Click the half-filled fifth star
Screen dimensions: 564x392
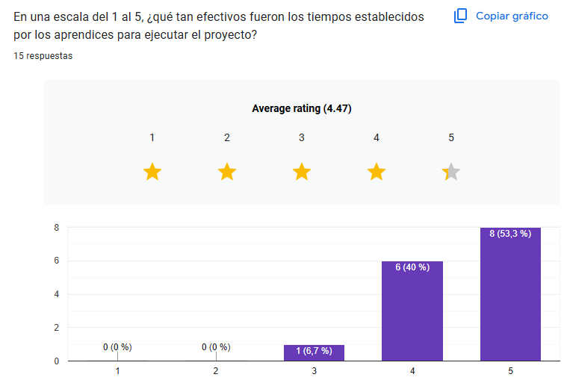coord(451,172)
